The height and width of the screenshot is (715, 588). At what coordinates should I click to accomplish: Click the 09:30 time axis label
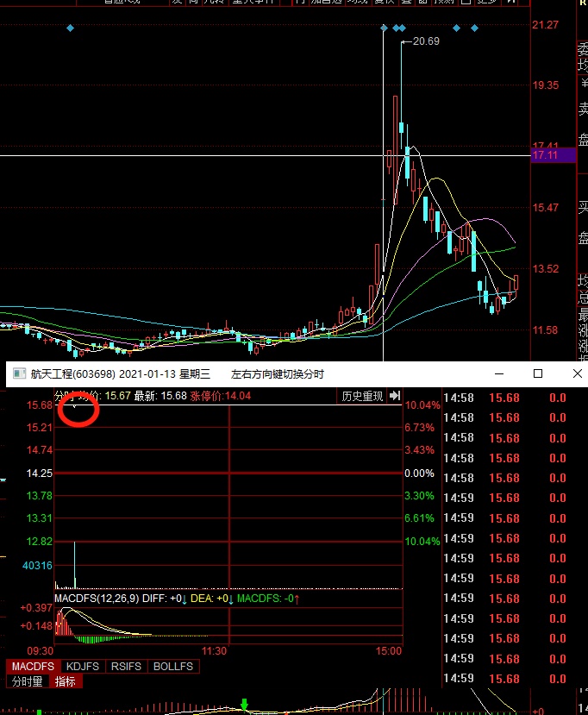(x=41, y=650)
